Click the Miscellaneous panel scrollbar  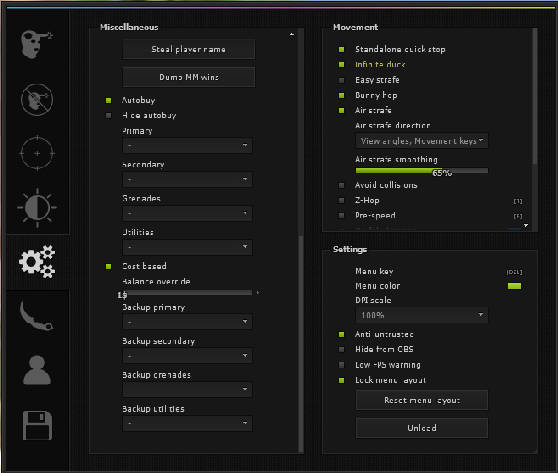tap(301, 343)
